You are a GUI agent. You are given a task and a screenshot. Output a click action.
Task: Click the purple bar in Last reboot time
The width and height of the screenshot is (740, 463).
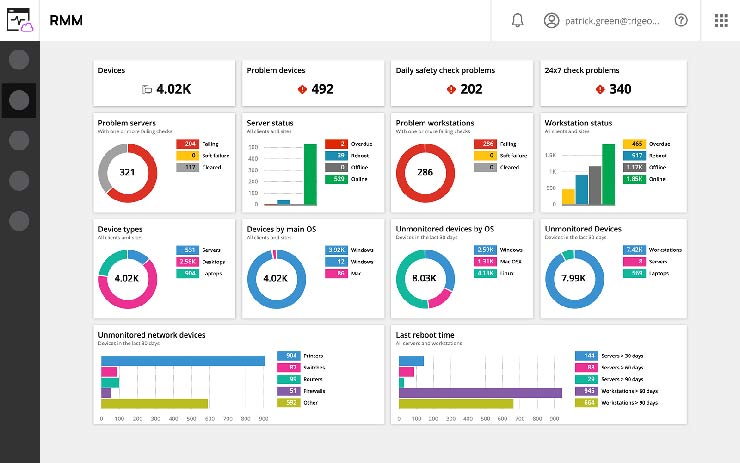click(480, 392)
